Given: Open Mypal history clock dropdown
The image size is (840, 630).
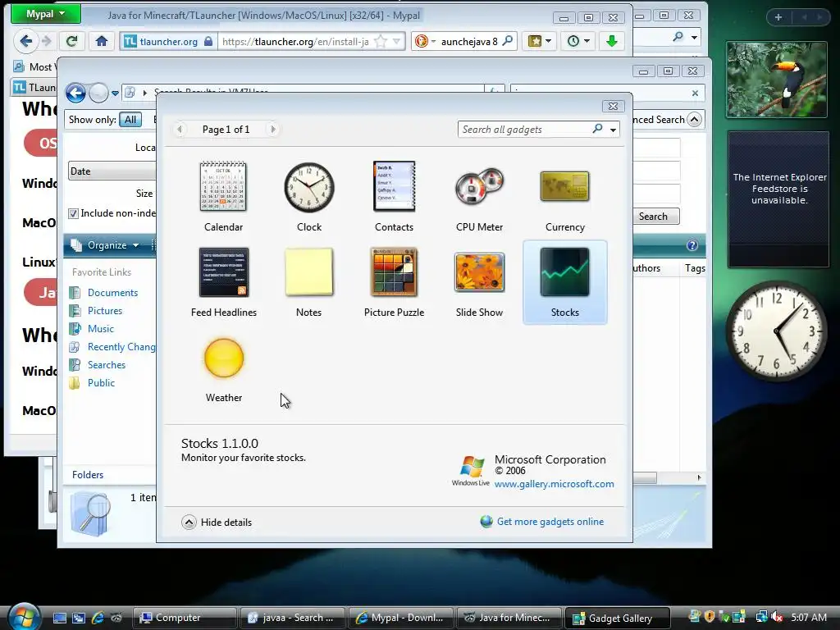Looking at the screenshot, I should (578, 41).
